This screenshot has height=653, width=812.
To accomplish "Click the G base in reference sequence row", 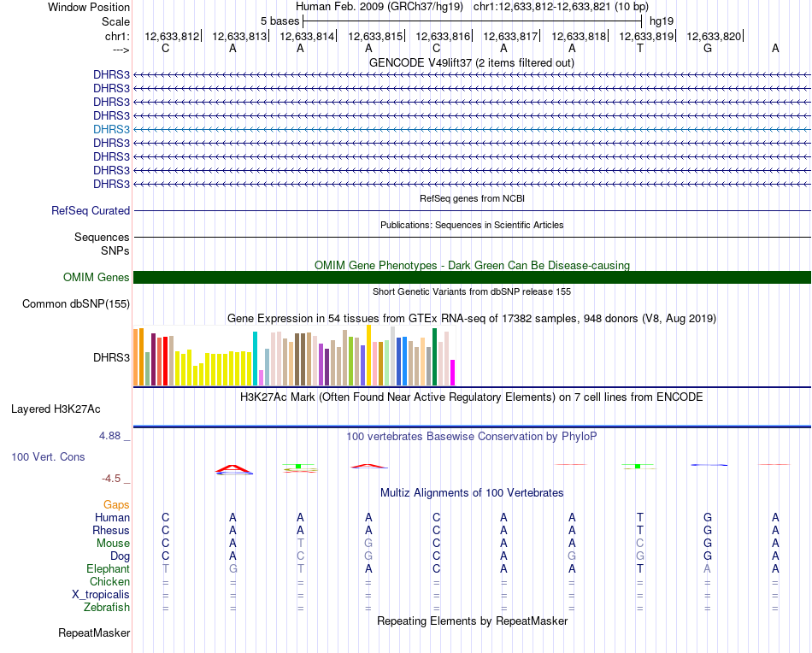I will tap(708, 48).
